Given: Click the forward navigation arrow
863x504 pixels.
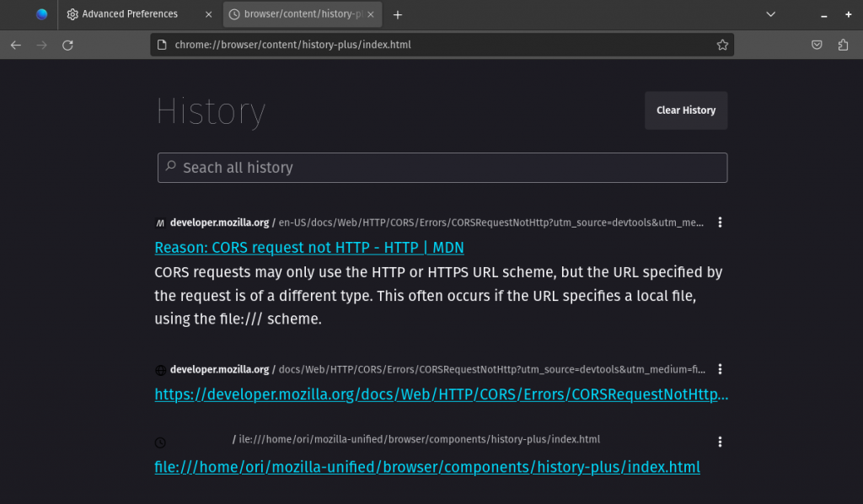Looking at the screenshot, I should [x=42, y=46].
